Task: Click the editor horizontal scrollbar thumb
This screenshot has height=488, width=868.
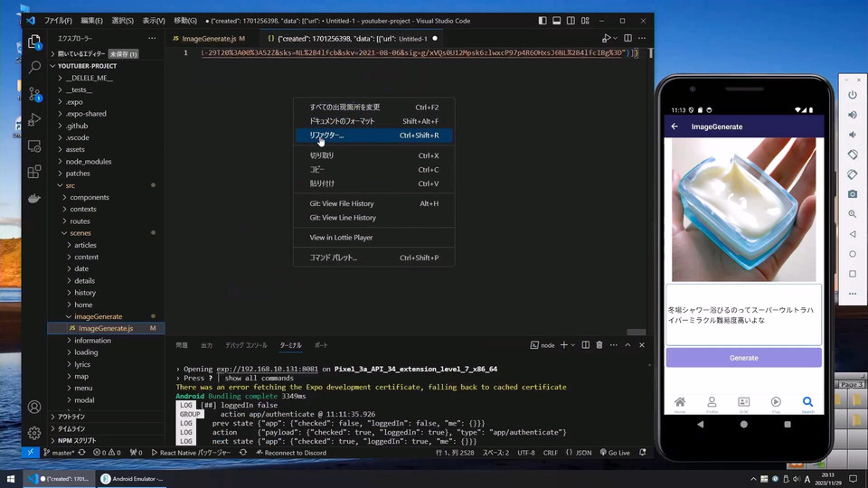Action: tap(636, 332)
